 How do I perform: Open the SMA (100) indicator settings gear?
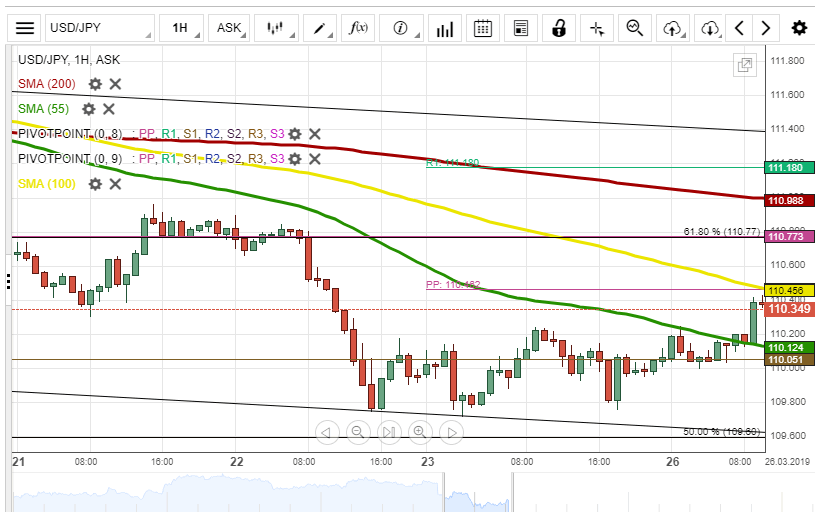(x=95, y=184)
